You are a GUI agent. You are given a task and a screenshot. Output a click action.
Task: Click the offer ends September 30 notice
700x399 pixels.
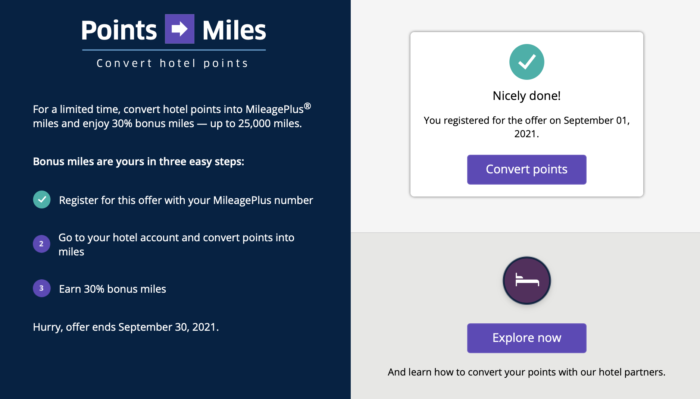(x=126, y=327)
